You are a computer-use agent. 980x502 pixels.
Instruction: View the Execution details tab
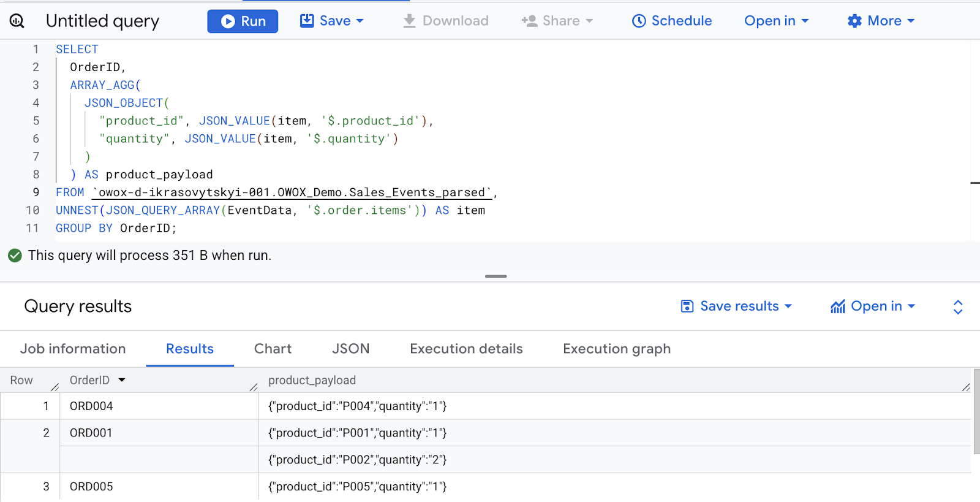(466, 349)
